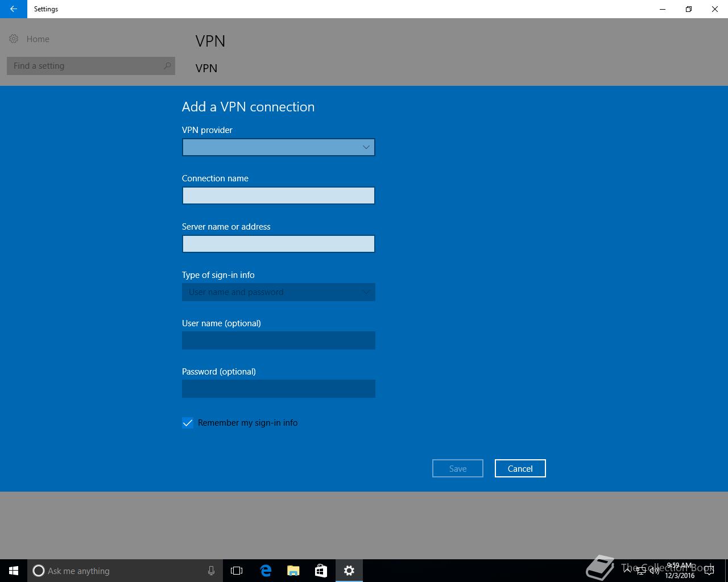This screenshot has width=728, height=582.
Task: Click the Home link in sidebar
Action: 38,39
